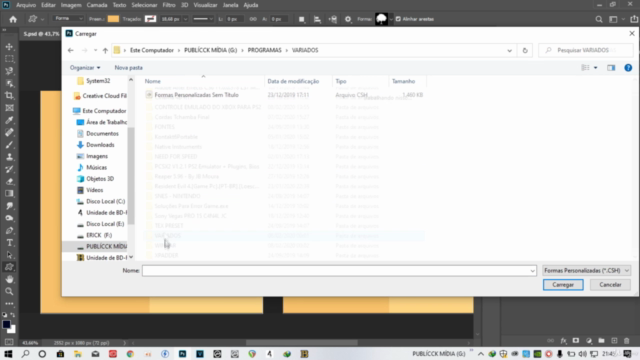Select the Zoom tool in toolbar
This screenshot has height=360, width=640.
point(9,291)
